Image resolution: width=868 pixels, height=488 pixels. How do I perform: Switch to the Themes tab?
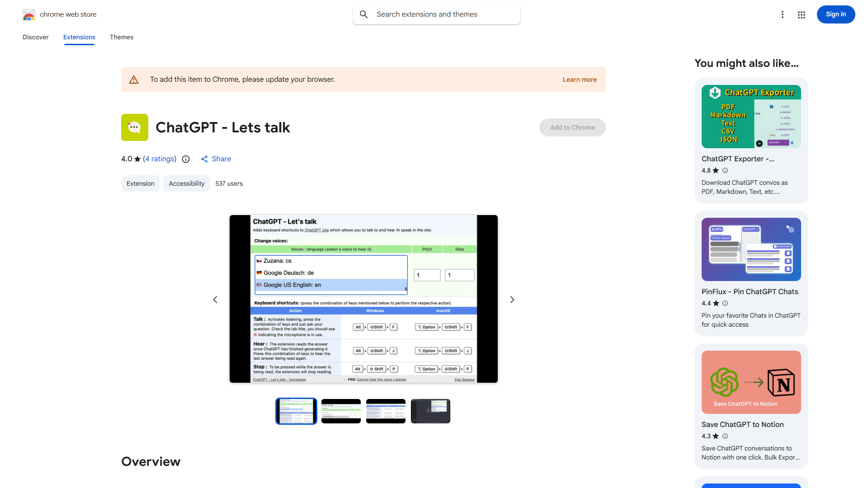click(x=121, y=37)
